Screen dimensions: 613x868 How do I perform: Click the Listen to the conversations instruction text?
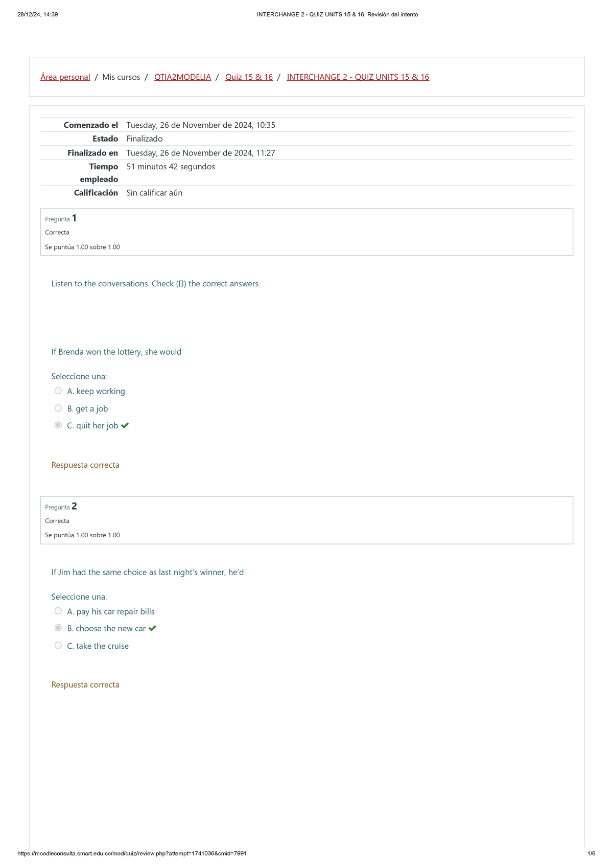[x=156, y=284]
